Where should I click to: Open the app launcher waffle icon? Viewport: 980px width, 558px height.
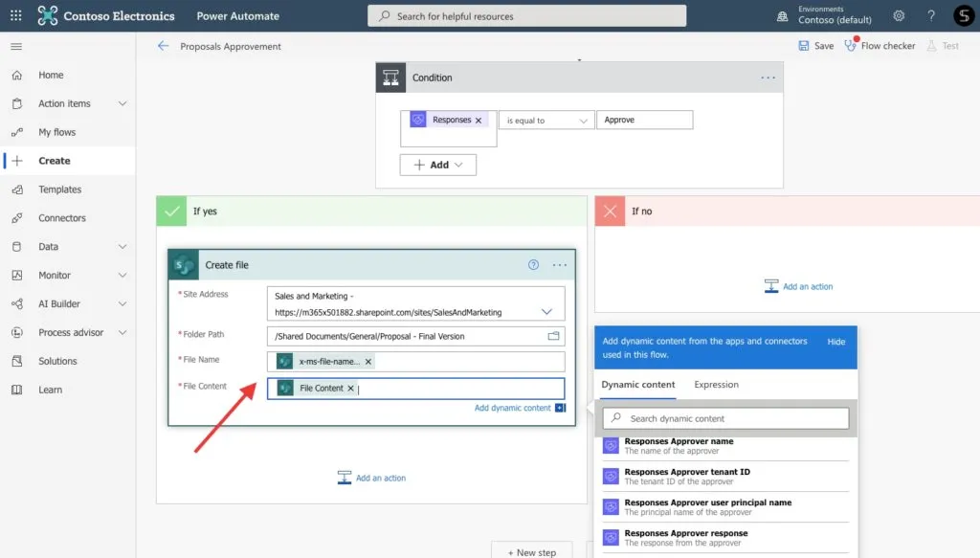coord(15,15)
